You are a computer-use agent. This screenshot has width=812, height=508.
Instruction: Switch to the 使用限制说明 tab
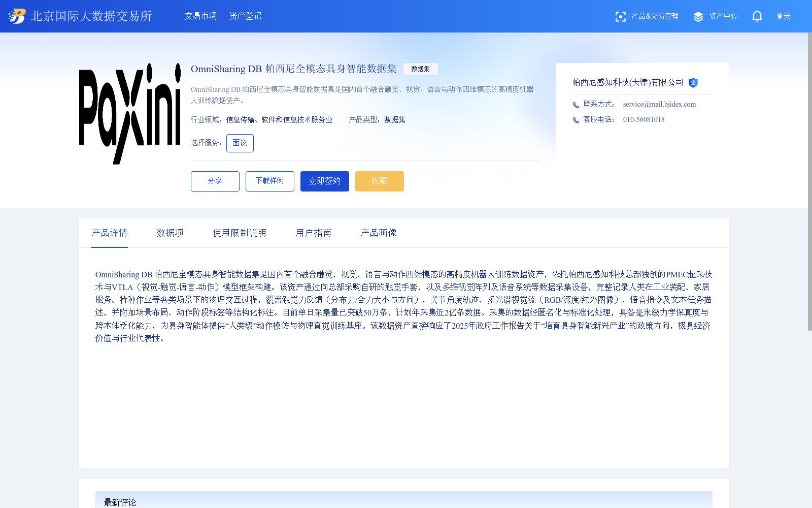click(240, 233)
